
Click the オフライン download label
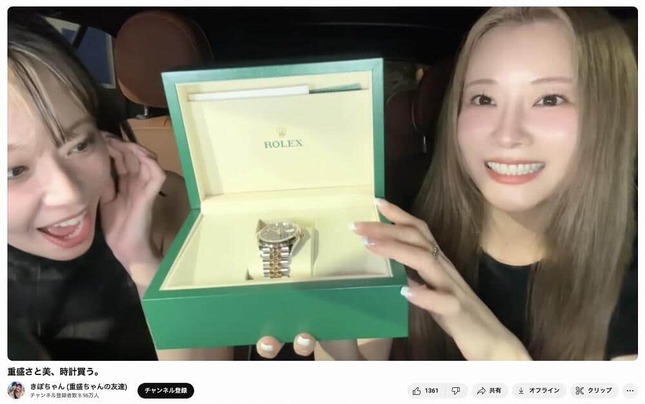point(544,391)
